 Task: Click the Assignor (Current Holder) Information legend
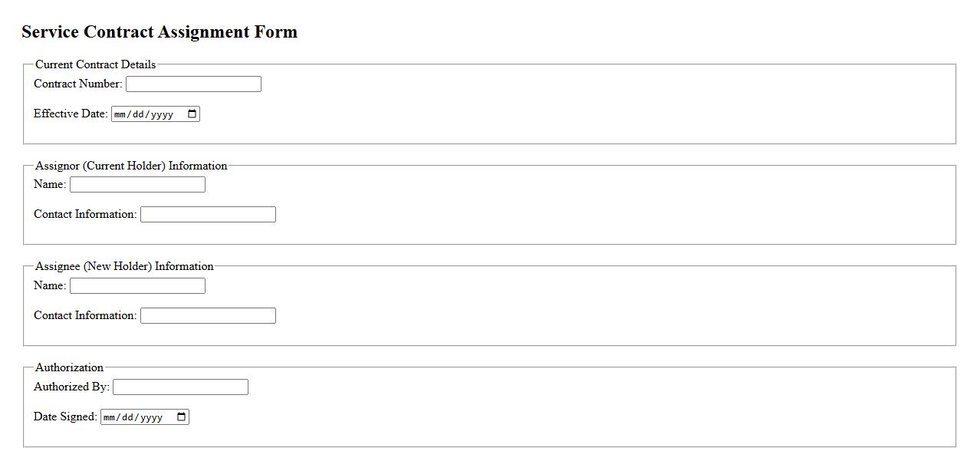click(131, 166)
